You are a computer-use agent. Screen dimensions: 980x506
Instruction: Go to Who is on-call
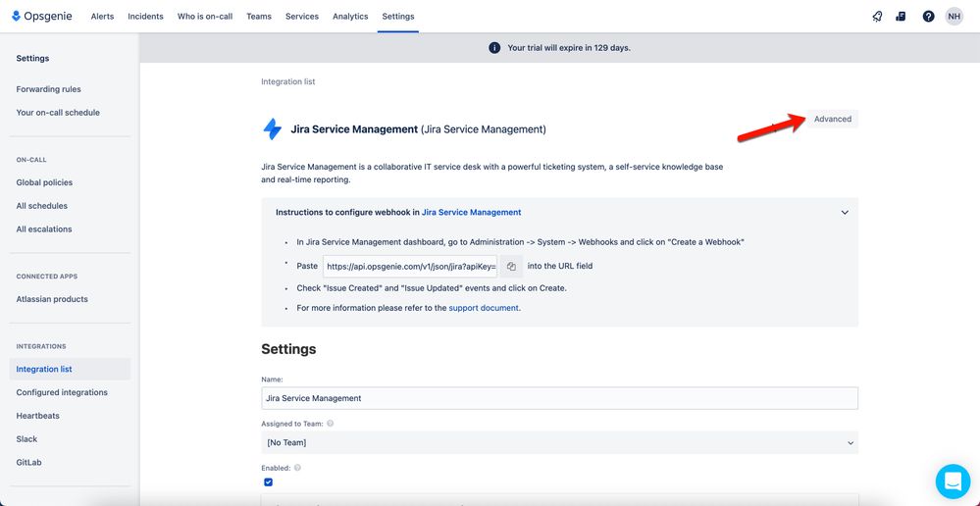205,17
